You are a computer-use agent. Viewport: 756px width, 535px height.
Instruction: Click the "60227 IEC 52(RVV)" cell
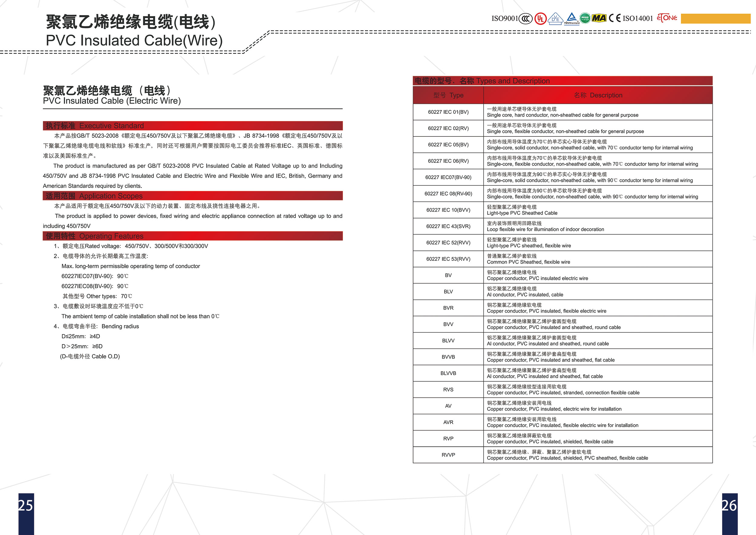pos(448,243)
